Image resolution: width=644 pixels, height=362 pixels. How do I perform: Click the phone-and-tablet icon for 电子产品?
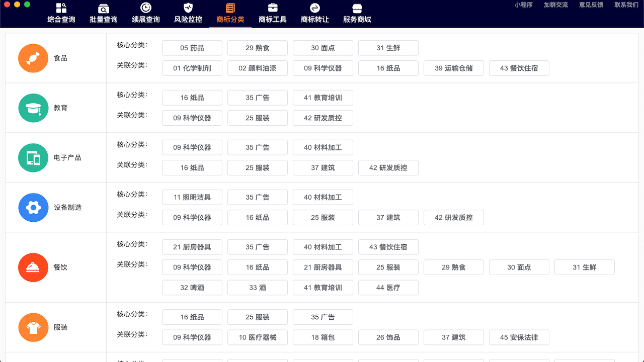[33, 157]
